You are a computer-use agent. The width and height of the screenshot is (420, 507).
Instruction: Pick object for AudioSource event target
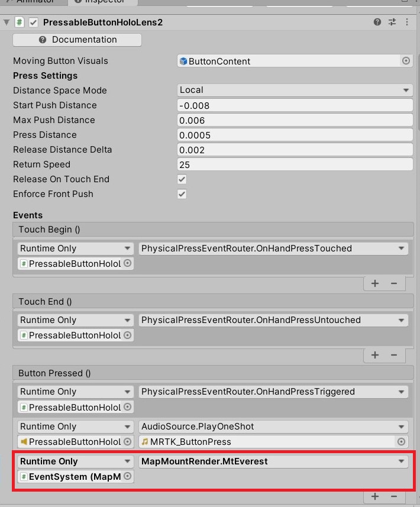click(128, 441)
